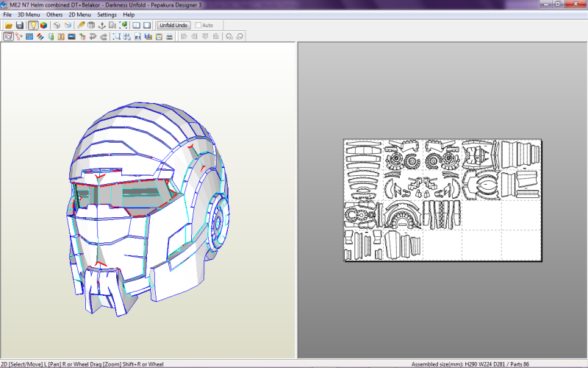Maximize the Pepakura Designer window
Image resolution: width=588 pixels, height=368 pixels.
(x=558, y=4)
